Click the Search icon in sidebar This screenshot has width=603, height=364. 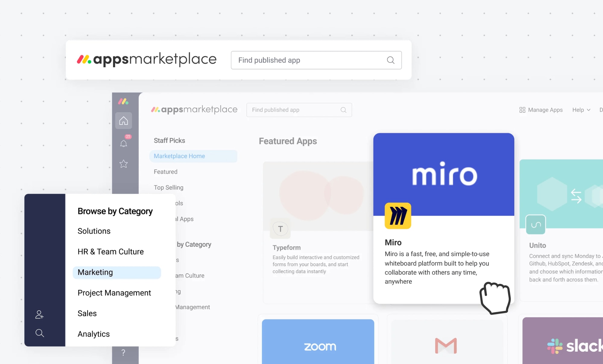click(40, 334)
